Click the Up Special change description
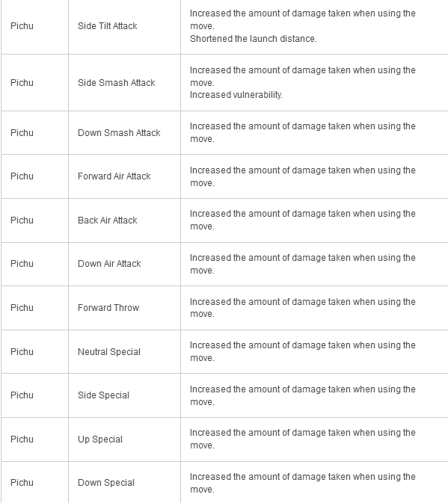Screen dimensions: 448x503 coord(303,439)
